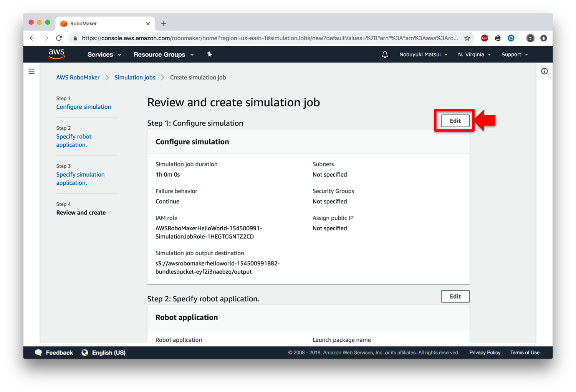Navigate to Simulation jobs breadcrumb link
The height and width of the screenshot is (392, 576).
click(134, 77)
